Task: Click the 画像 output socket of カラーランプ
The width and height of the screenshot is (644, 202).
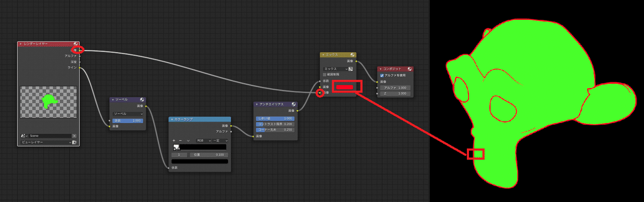Action: click(x=231, y=126)
